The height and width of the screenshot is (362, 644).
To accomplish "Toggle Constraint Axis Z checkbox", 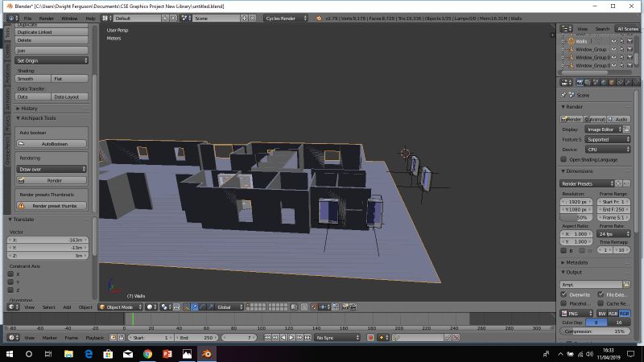I will click(x=10, y=290).
